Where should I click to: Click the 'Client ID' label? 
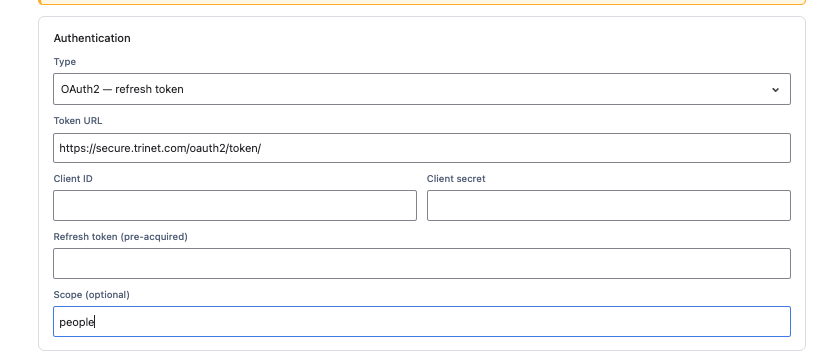pos(73,179)
